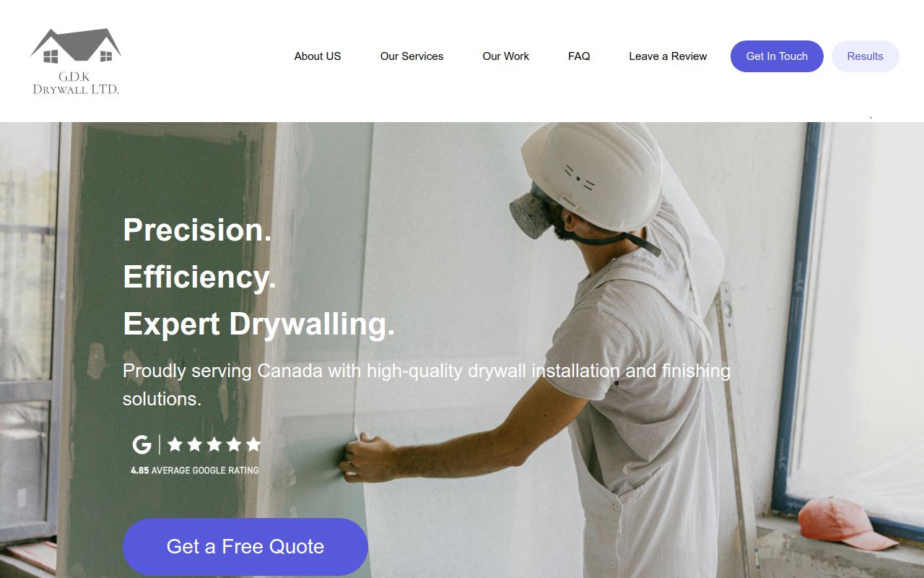Open the About US page
This screenshot has width=924, height=578.
coord(318,56)
